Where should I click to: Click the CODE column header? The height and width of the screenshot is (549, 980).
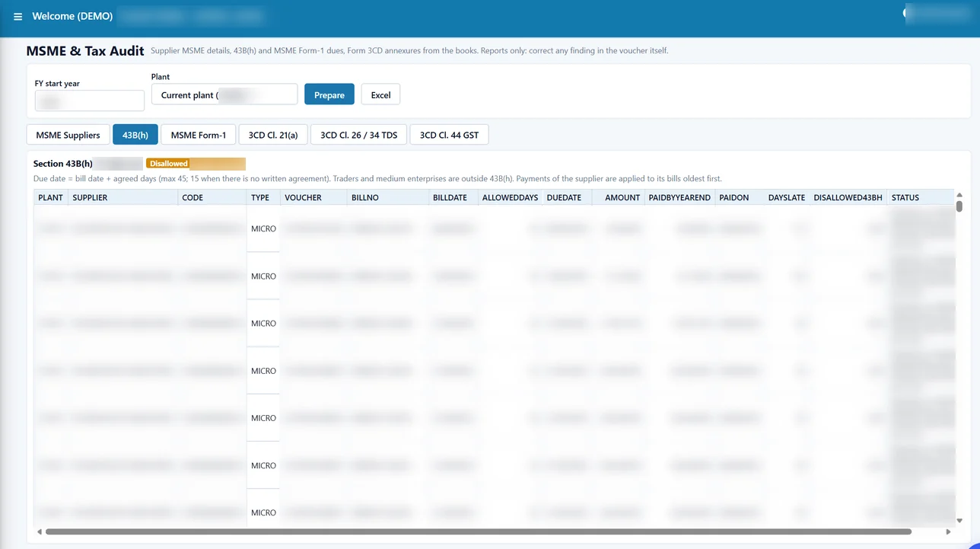(x=212, y=197)
